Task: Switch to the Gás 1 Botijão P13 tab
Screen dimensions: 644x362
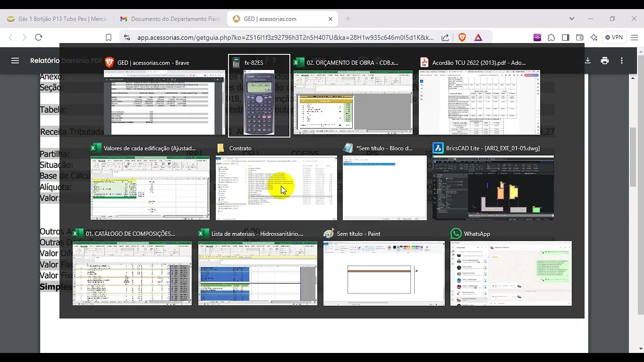Action: (x=57, y=19)
